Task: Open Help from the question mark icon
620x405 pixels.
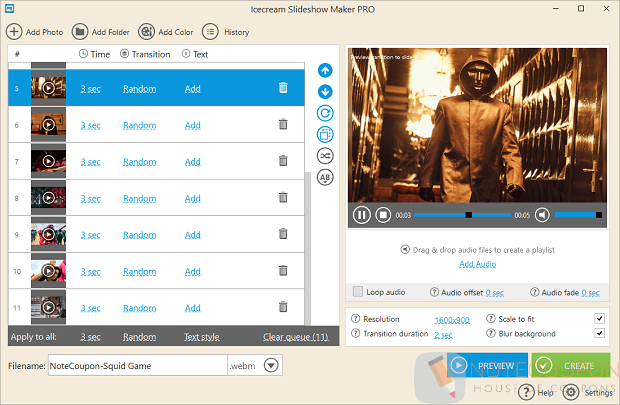Action: [x=526, y=392]
